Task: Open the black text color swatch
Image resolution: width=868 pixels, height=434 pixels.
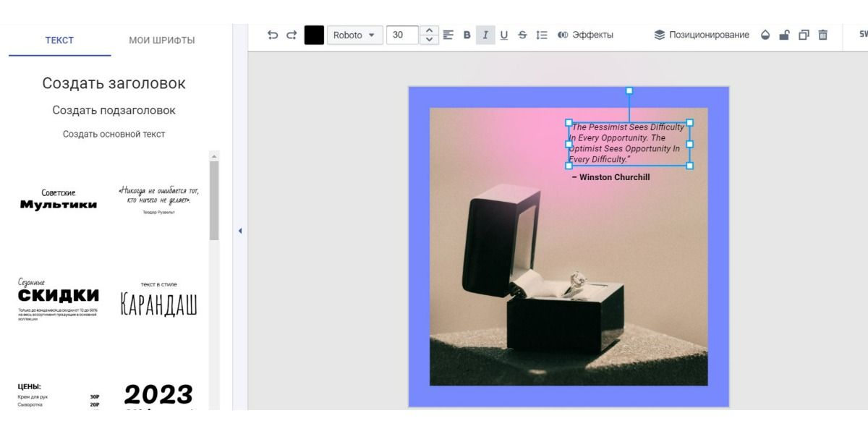Action: coord(314,35)
